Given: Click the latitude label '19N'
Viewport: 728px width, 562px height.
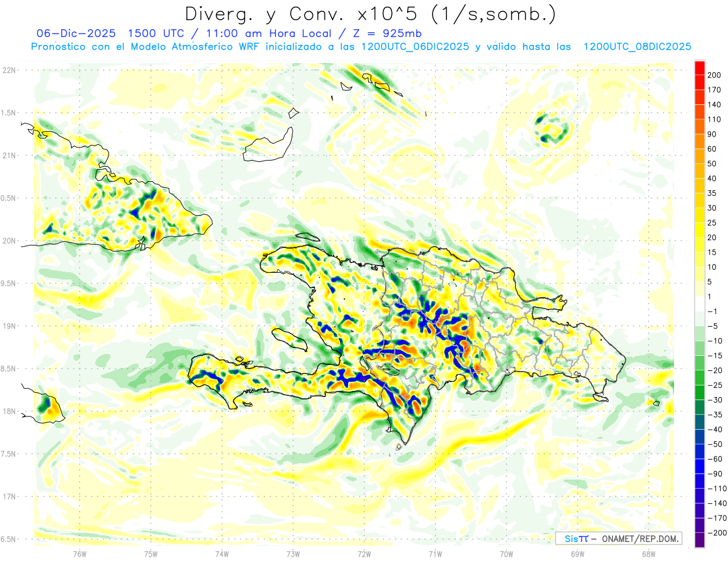Looking at the screenshot, I should click(x=9, y=326).
